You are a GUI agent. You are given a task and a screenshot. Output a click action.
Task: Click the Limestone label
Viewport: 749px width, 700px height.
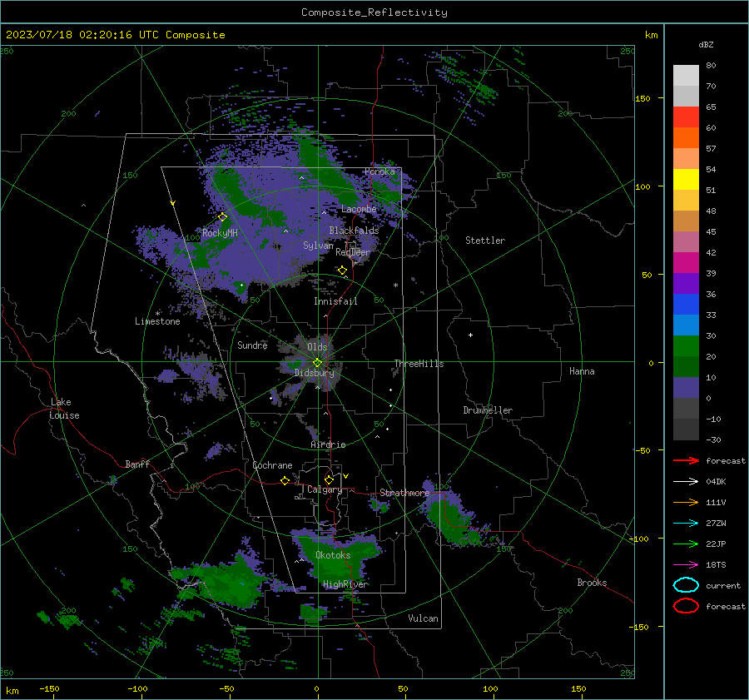[x=157, y=321]
